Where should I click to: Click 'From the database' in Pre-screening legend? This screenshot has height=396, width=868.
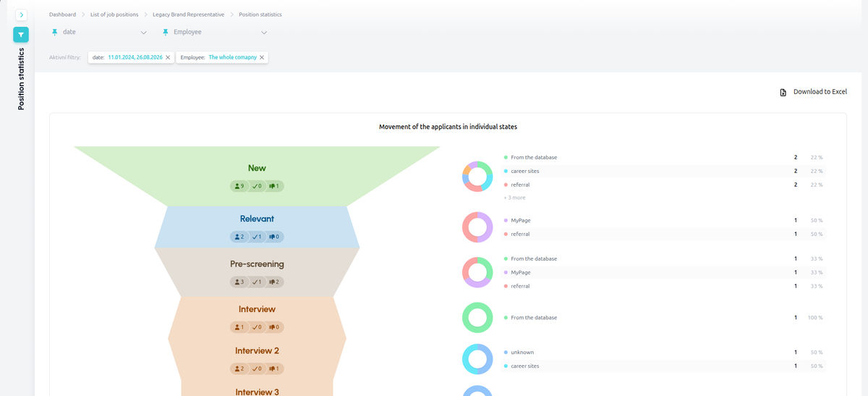tap(534, 258)
